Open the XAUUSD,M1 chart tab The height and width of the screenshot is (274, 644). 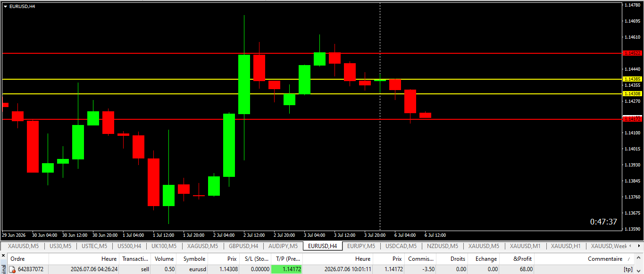click(526, 246)
